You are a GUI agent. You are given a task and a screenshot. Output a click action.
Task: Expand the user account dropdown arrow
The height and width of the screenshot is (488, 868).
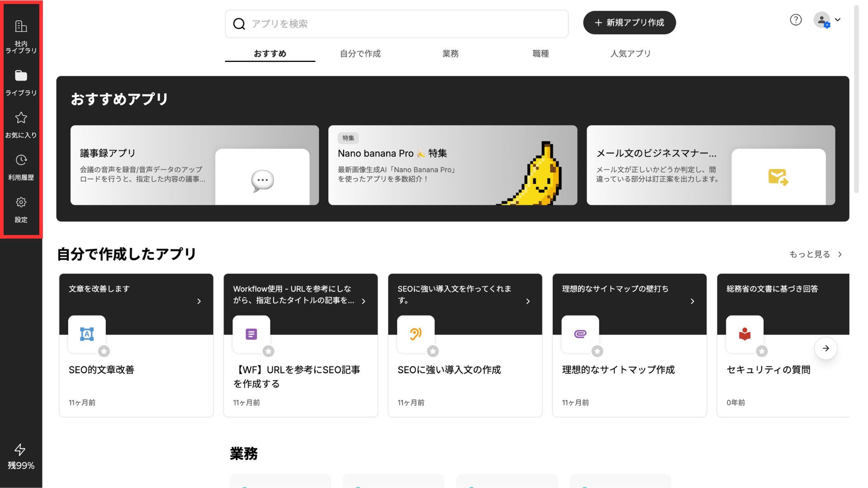pyautogui.click(x=838, y=20)
